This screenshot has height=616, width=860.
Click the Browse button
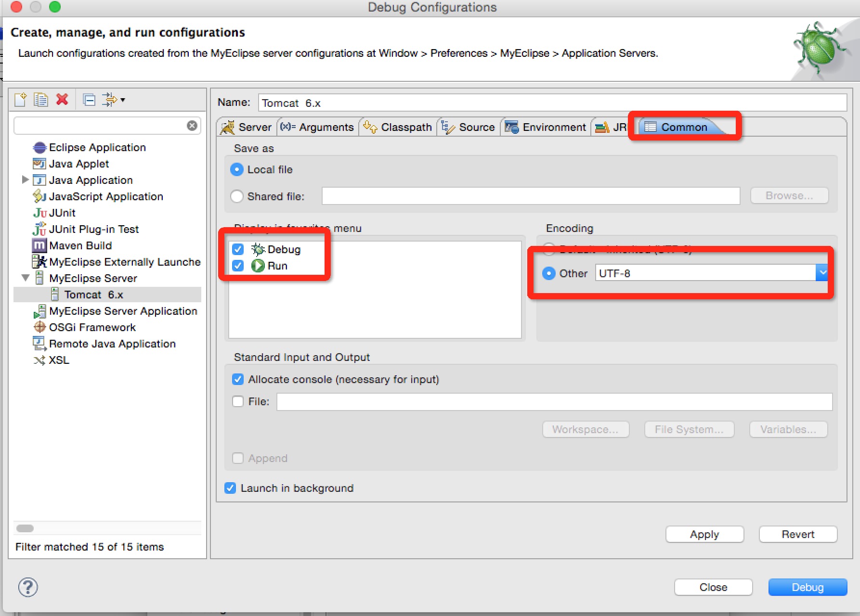coord(789,195)
